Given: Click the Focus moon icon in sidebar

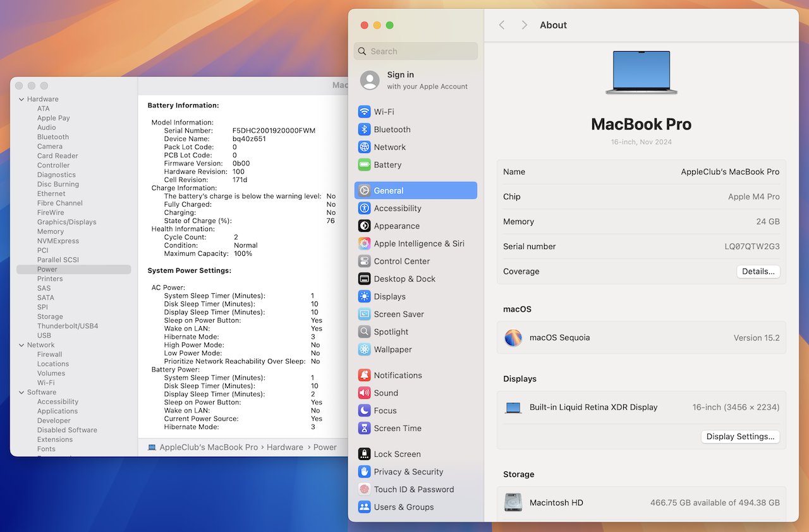Looking at the screenshot, I should point(364,411).
